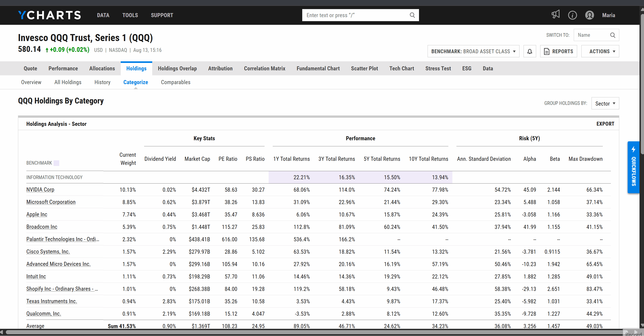644x336 pixels.
Task: Click the user profile avatar icon
Action: click(x=590, y=15)
